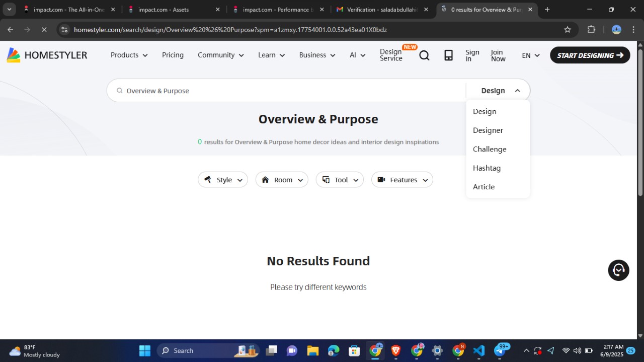Open File Explorer from taskbar
Image resolution: width=644 pixels, height=362 pixels.
tap(313, 350)
